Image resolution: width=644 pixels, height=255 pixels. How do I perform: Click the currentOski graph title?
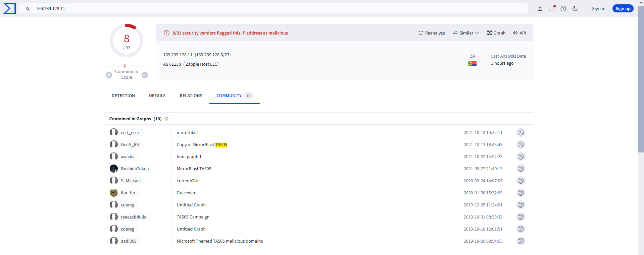[188, 181]
